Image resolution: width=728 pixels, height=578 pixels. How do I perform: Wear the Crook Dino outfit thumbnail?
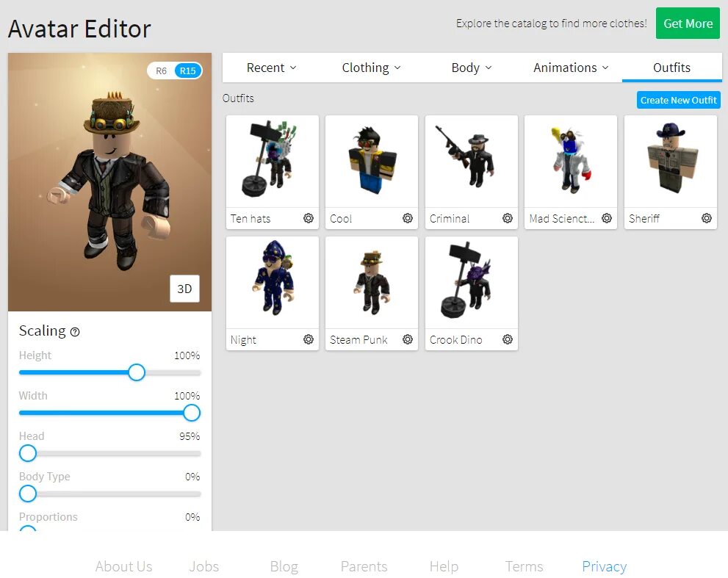pos(471,282)
